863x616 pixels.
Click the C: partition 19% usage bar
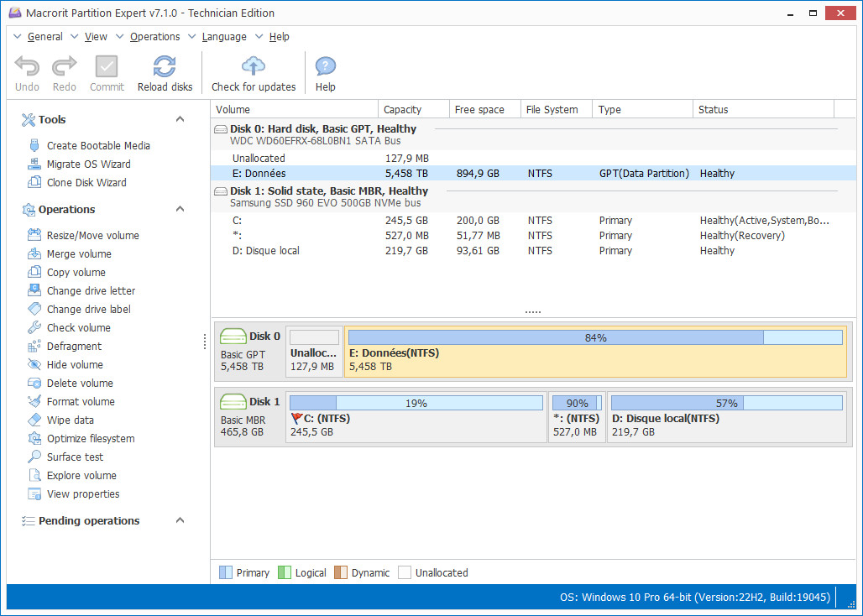(x=416, y=403)
